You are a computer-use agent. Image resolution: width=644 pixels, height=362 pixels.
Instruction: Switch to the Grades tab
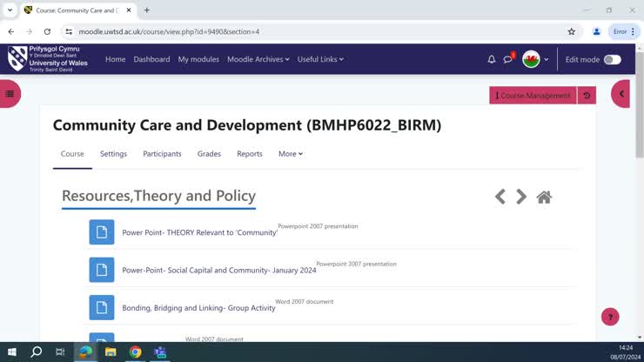[209, 154]
